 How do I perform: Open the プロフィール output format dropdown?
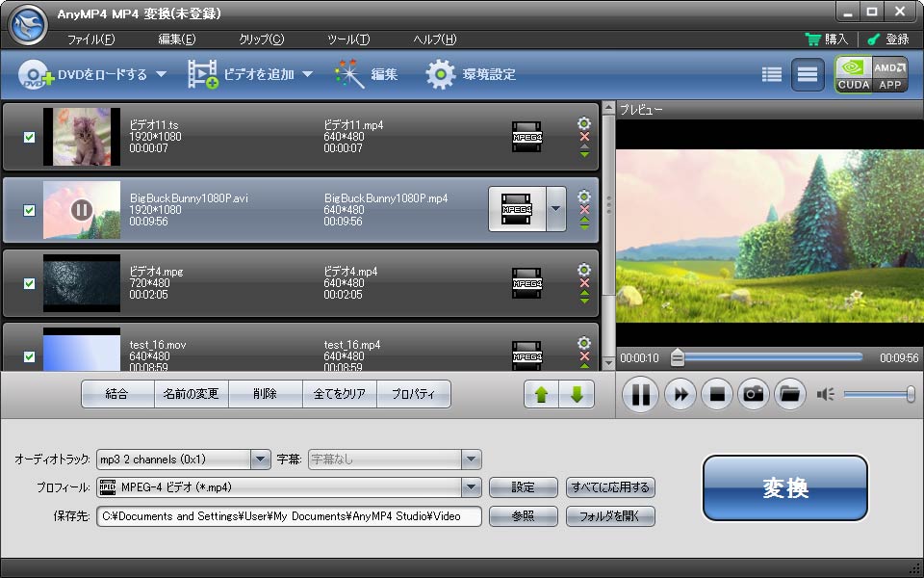[471, 487]
